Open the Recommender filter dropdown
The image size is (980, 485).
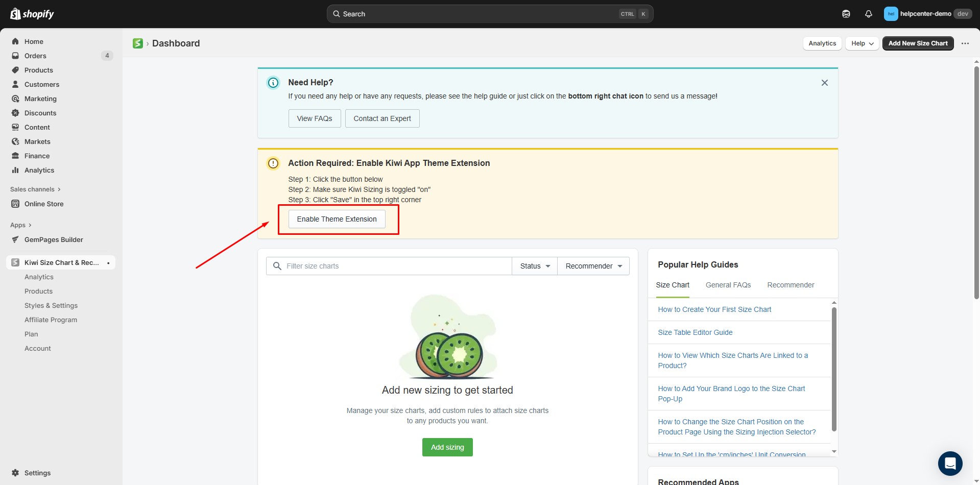tap(592, 266)
